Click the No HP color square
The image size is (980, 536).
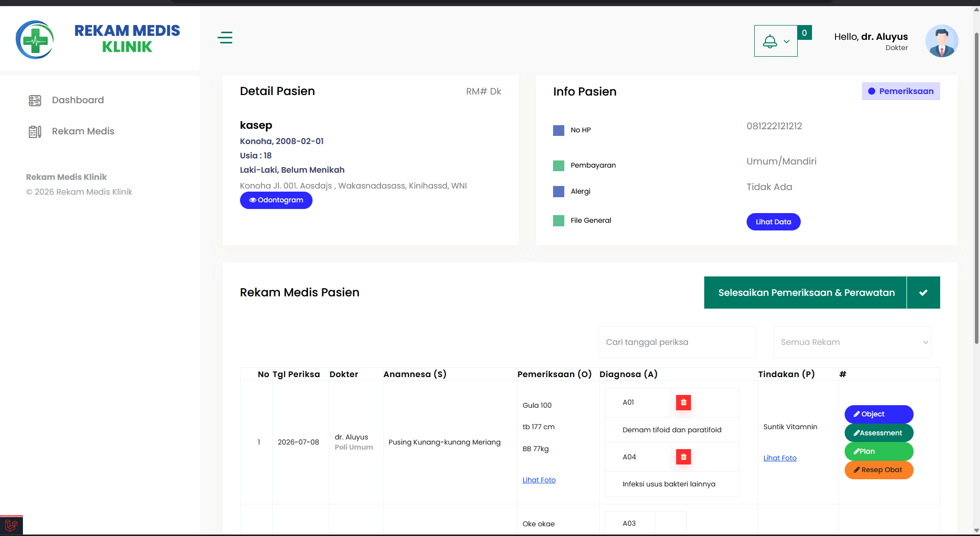click(x=559, y=130)
